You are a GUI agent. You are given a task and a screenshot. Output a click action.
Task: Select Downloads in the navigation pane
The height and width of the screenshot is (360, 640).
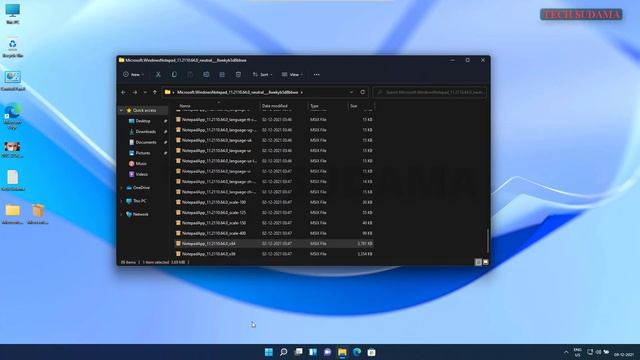145,132
